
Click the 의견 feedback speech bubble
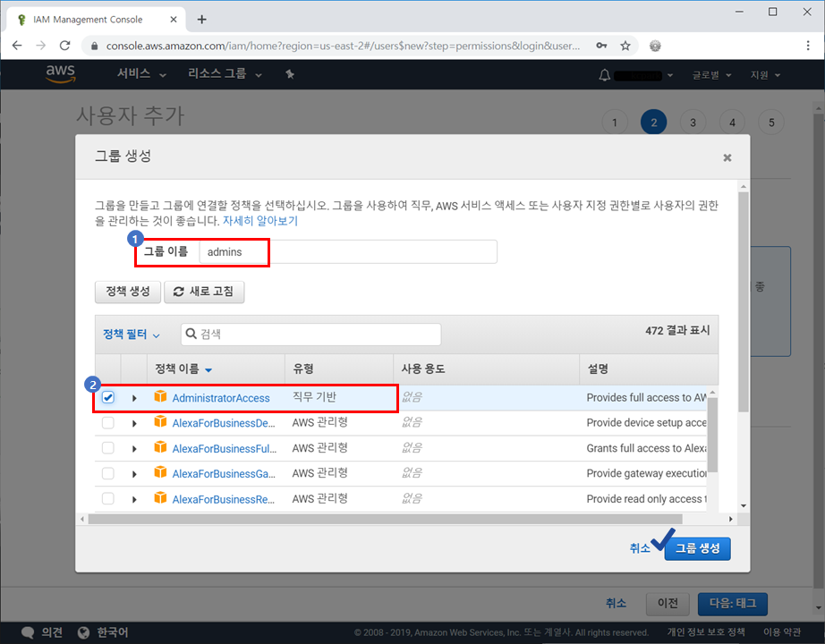click(x=28, y=633)
